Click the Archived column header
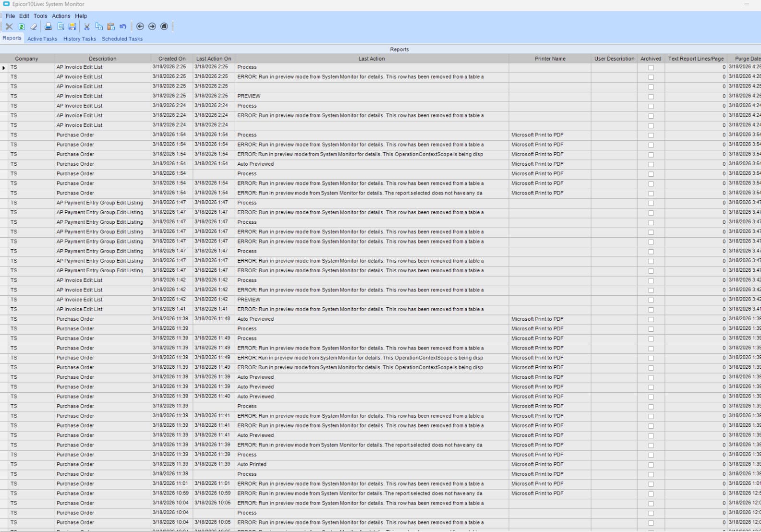 [x=651, y=59]
